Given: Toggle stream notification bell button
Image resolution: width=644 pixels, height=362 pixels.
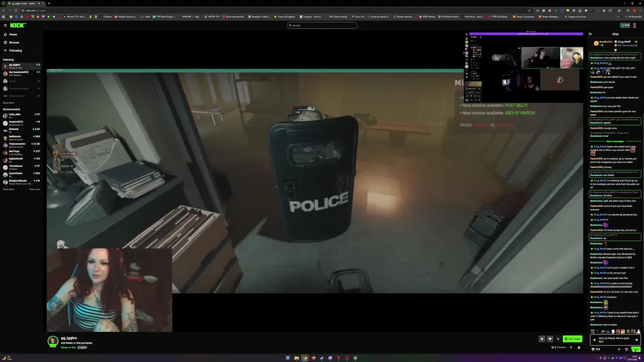Looking at the screenshot, I should (x=542, y=339).
